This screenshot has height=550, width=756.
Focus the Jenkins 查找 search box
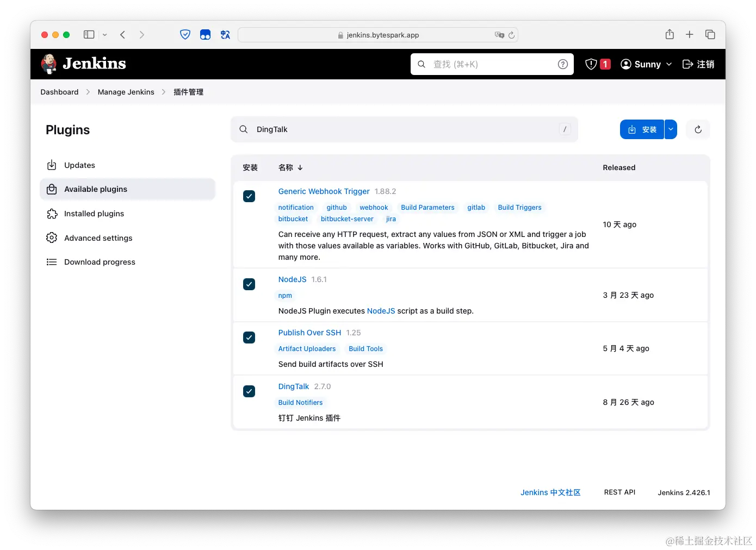click(x=492, y=64)
